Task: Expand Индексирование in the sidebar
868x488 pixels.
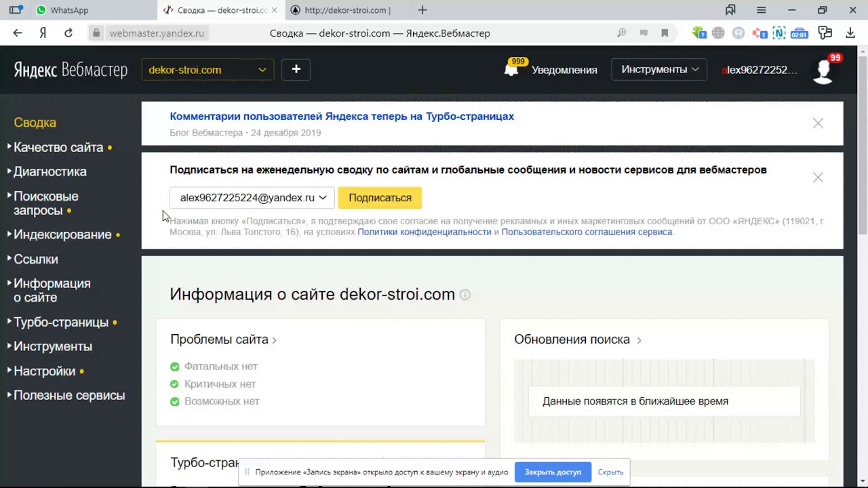Action: [62, 235]
